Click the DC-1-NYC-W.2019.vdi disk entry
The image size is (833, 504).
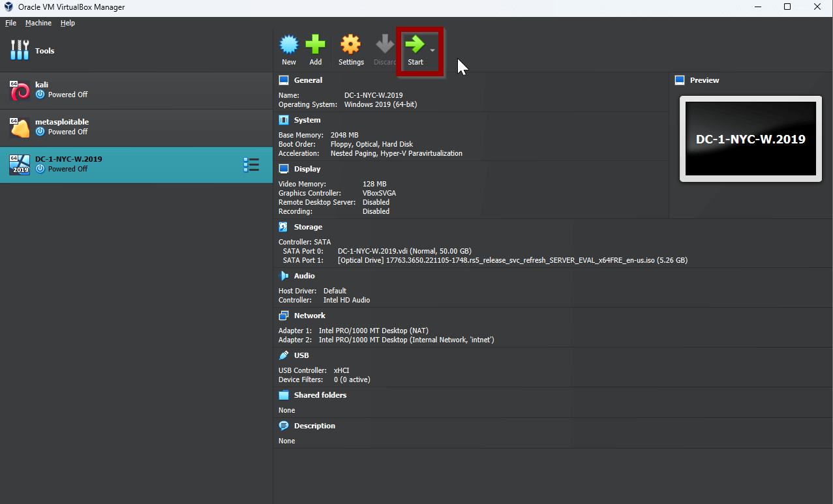coord(404,251)
